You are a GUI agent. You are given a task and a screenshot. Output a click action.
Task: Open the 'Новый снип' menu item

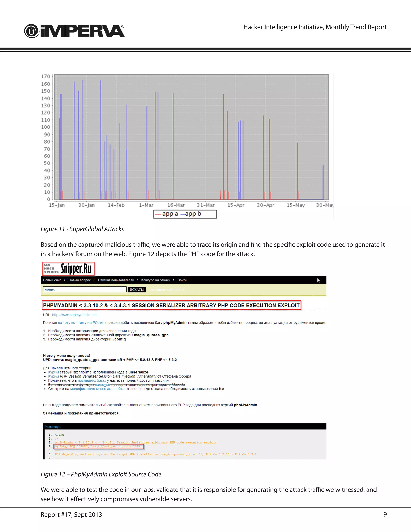coord(52,280)
